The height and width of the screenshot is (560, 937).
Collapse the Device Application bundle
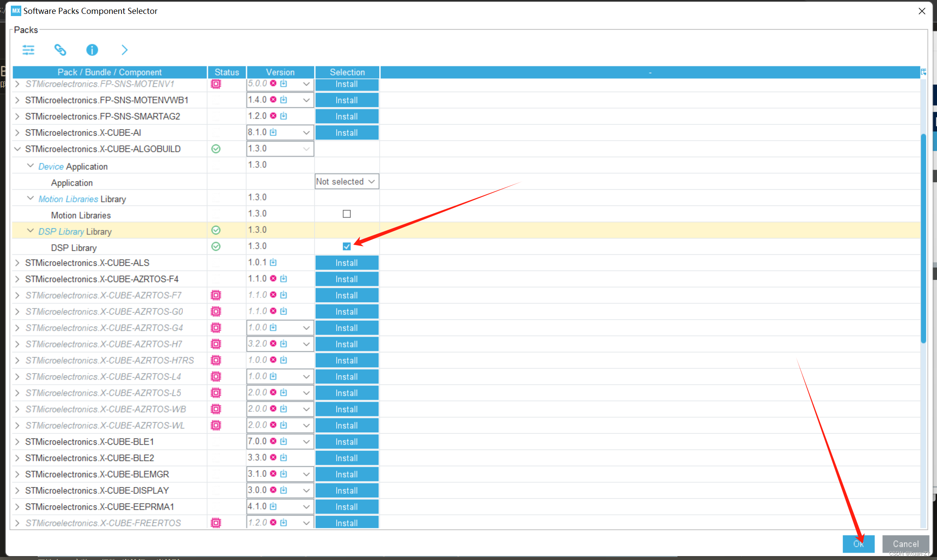coord(30,166)
